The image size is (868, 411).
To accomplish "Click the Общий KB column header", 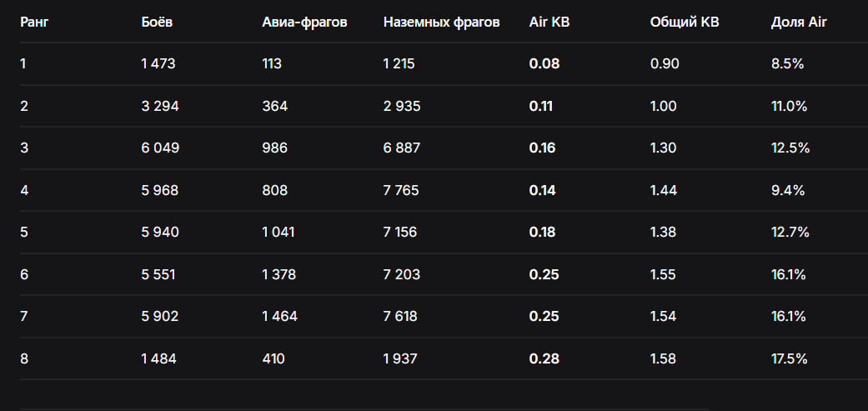I will [x=685, y=23].
